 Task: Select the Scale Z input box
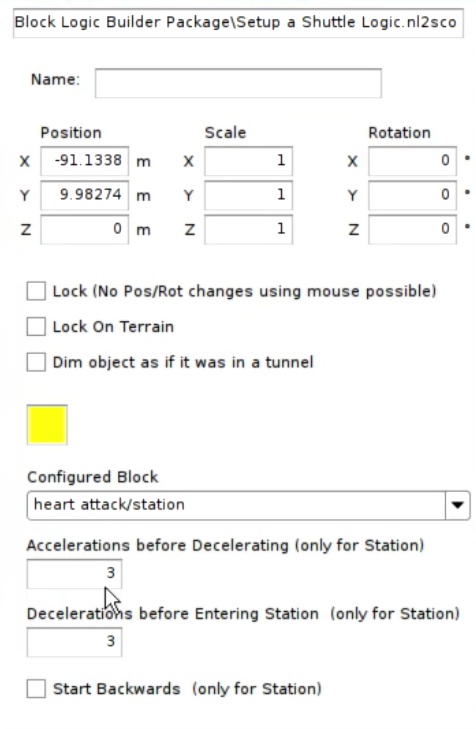(x=248, y=229)
